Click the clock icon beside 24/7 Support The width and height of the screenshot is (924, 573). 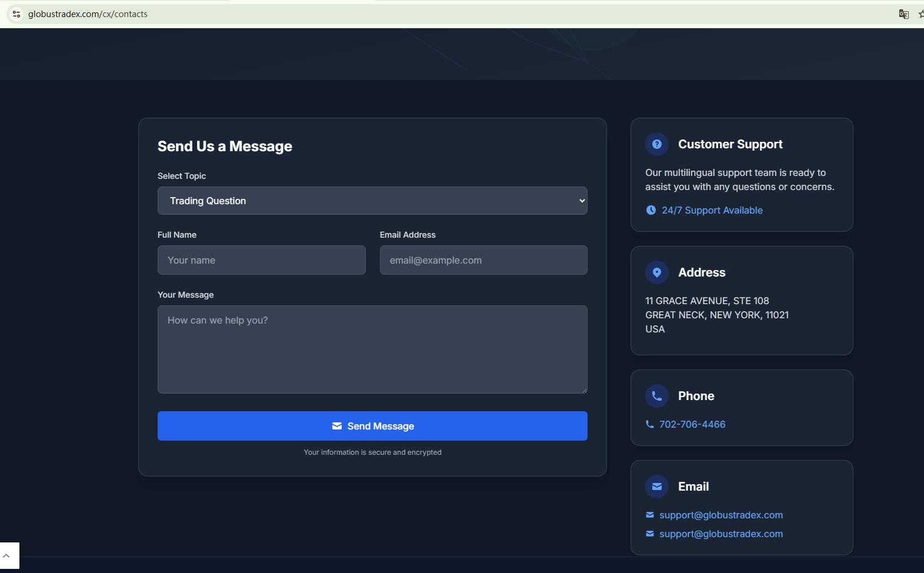click(651, 210)
